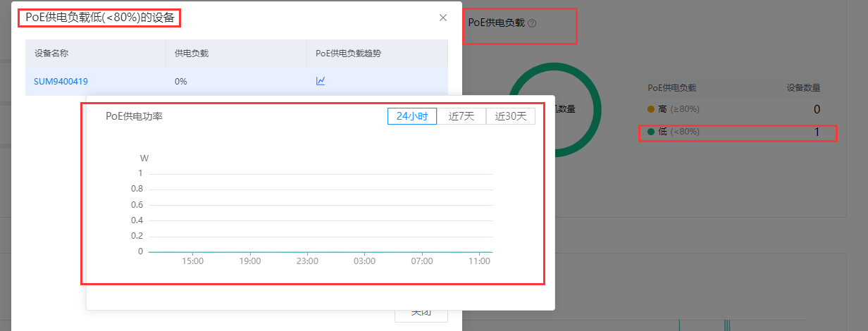
Task: Click the green 低 (<80%) legend dot
Action: pos(651,132)
